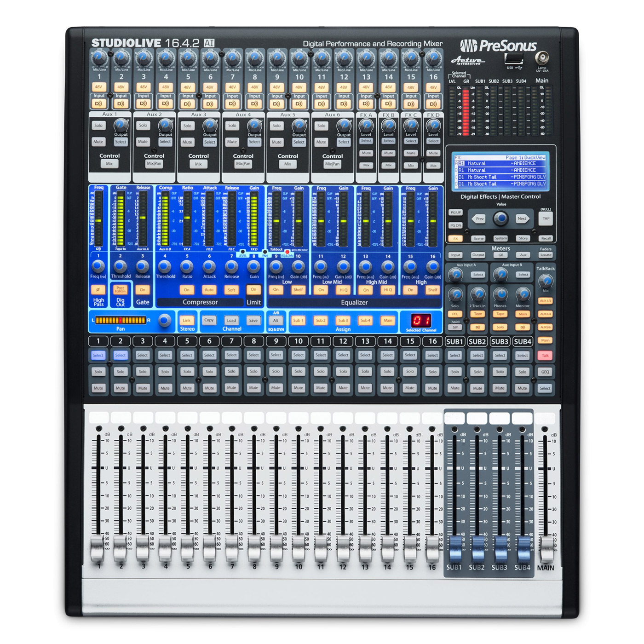Toggle compressor Auto mode

pyautogui.click(x=209, y=290)
